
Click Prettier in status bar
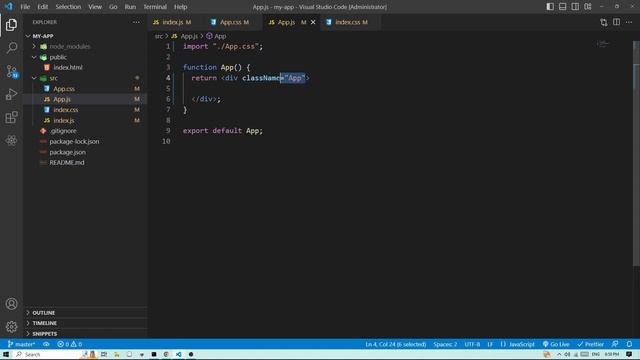coord(591,344)
